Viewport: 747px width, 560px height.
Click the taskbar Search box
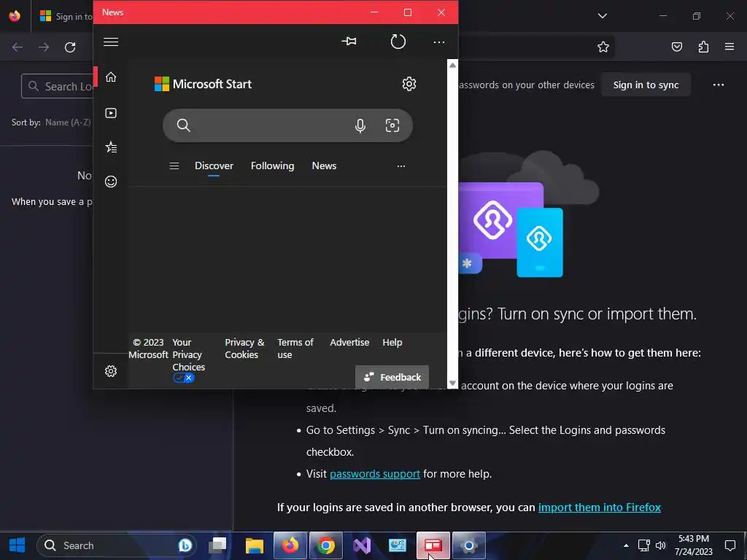(116, 545)
